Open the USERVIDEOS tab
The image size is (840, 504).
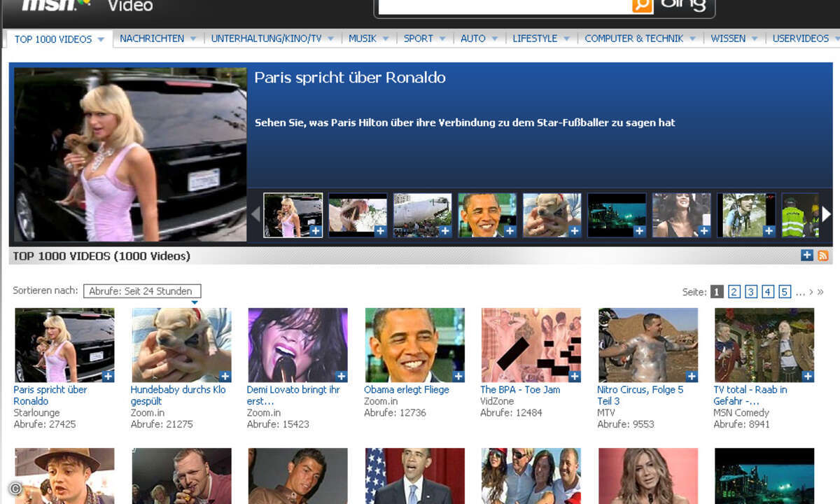800,38
